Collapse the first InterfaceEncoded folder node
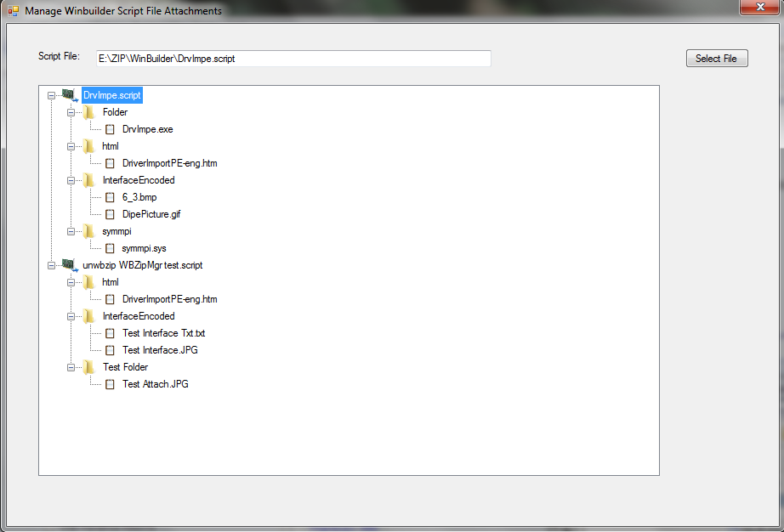This screenshot has width=784, height=532. point(71,180)
